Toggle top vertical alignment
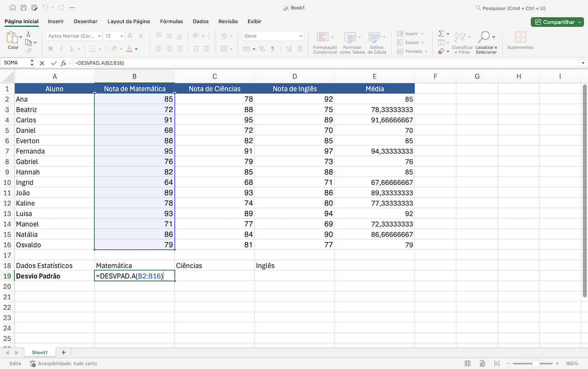 [158, 35]
